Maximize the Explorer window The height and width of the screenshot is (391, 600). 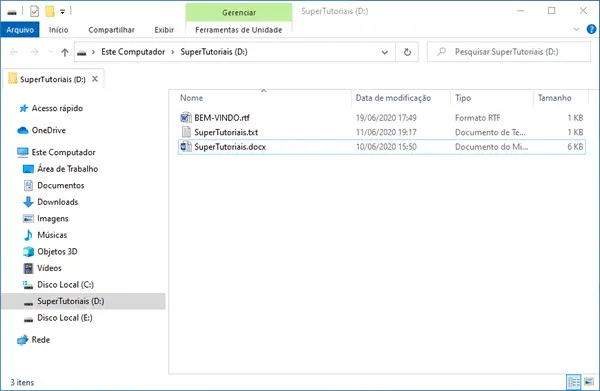click(551, 11)
